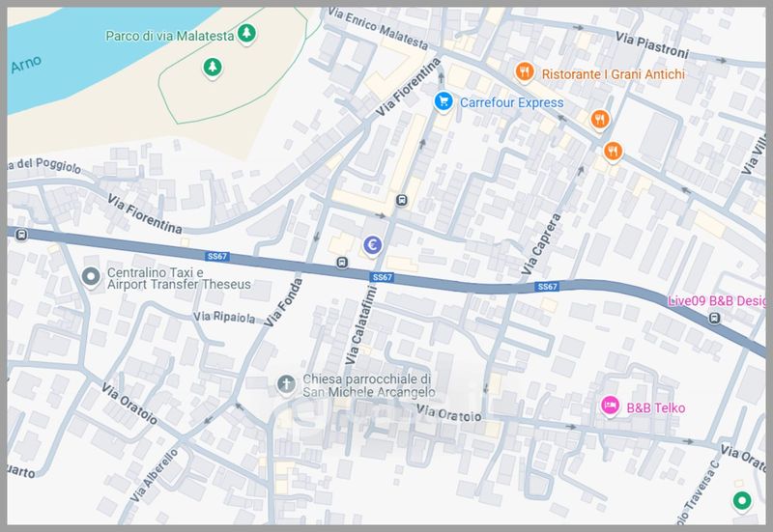Viewport: 773px width, 532px height.
Task: Click the Carrefour Express place name
Action: click(x=512, y=102)
